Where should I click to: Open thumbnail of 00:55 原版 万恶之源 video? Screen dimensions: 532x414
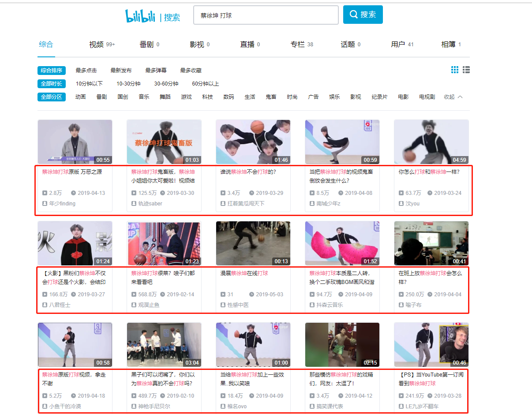(x=75, y=142)
